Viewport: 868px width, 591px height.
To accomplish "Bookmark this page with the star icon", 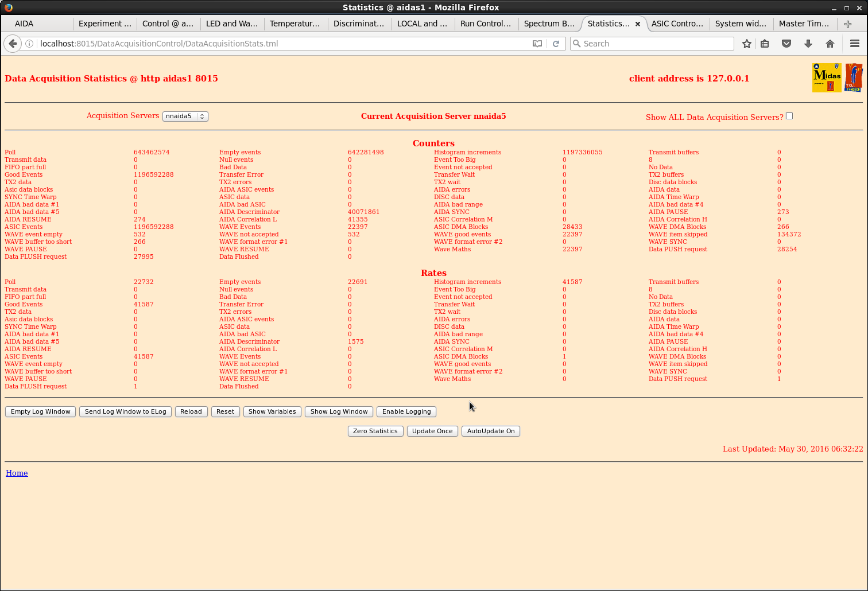I will [746, 44].
